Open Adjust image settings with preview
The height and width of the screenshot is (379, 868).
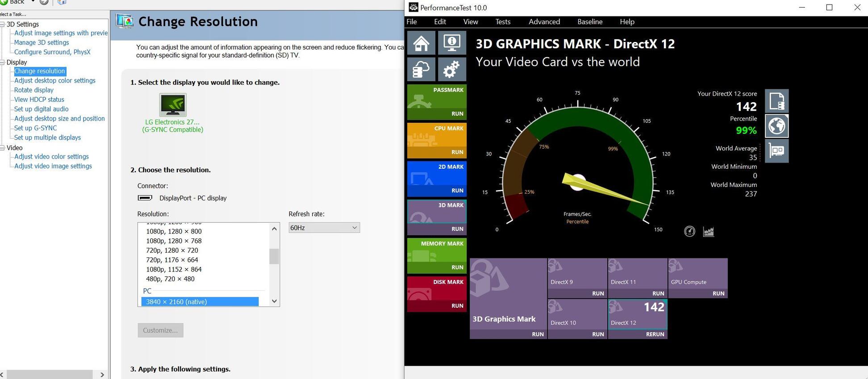tap(61, 33)
